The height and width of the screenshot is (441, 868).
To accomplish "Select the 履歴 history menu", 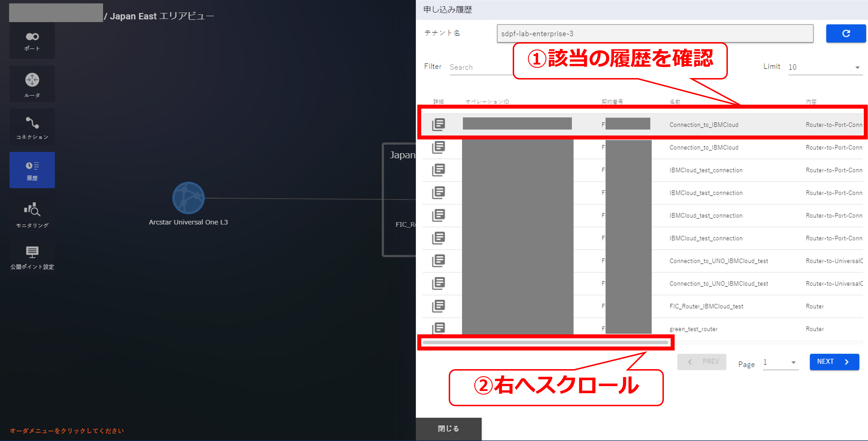I will coord(32,170).
